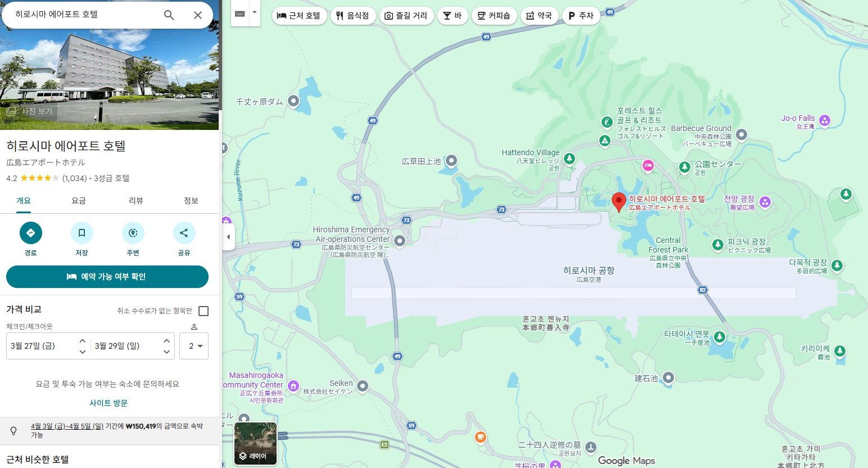Decrease check-in date with down arrow
The image size is (868, 468).
tap(83, 352)
